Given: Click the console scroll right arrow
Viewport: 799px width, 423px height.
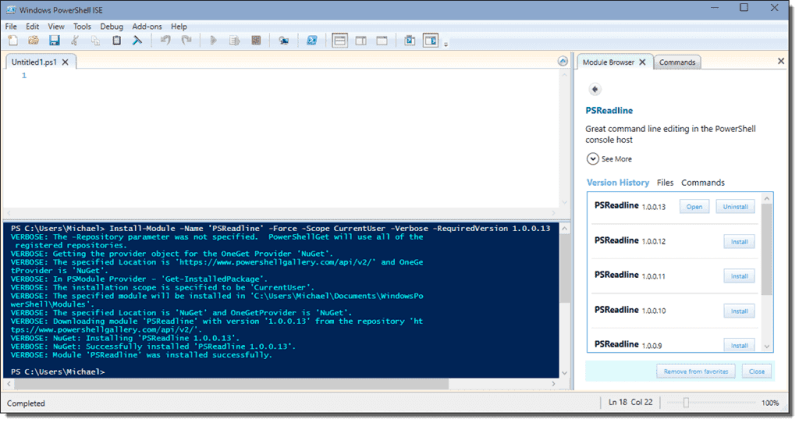Looking at the screenshot, I should coord(554,383).
